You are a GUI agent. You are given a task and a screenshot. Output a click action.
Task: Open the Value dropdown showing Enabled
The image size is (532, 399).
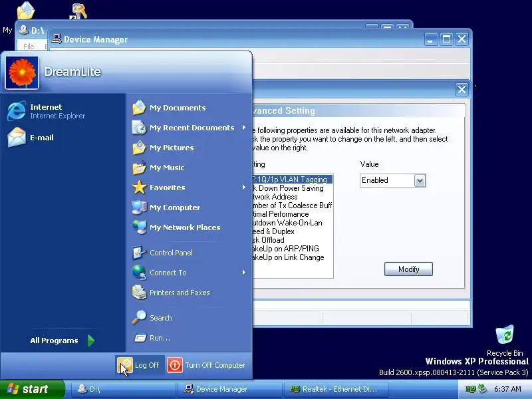(420, 180)
